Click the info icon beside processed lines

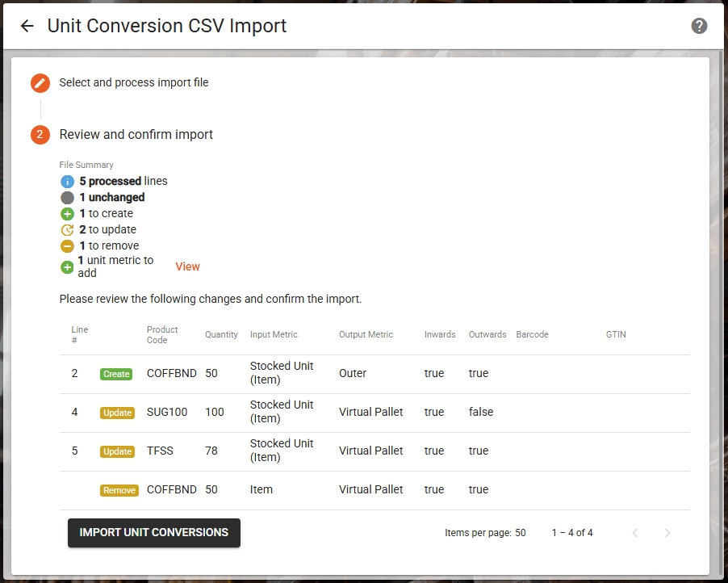pyautogui.click(x=67, y=181)
